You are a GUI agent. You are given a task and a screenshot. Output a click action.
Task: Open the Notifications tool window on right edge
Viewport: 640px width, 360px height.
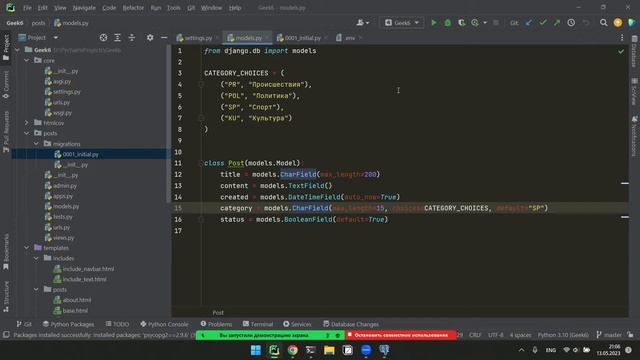(x=634, y=136)
